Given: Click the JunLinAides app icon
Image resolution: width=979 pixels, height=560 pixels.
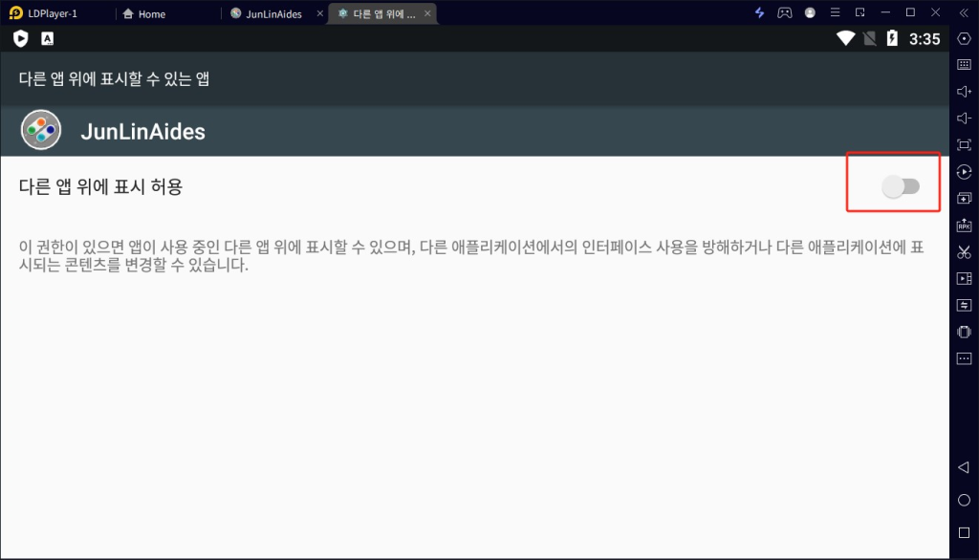Looking at the screenshot, I should pyautogui.click(x=41, y=131).
